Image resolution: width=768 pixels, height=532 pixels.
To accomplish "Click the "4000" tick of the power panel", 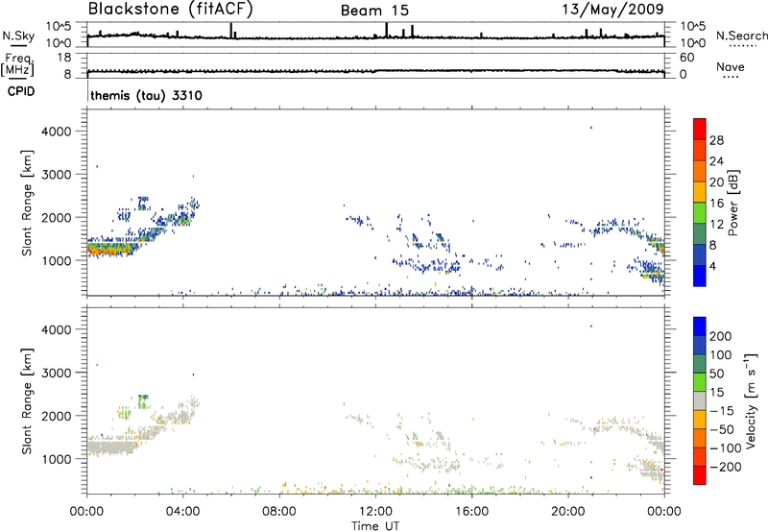I will tap(57, 132).
